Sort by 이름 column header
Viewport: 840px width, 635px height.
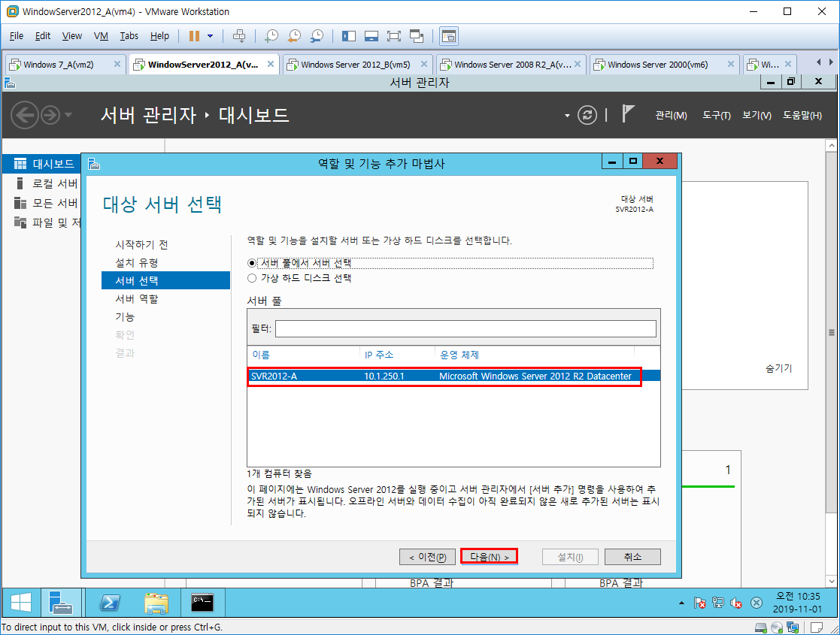[261, 355]
